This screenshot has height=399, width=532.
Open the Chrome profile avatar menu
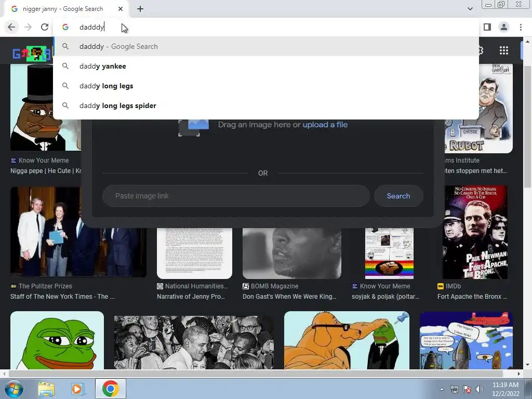[504, 27]
